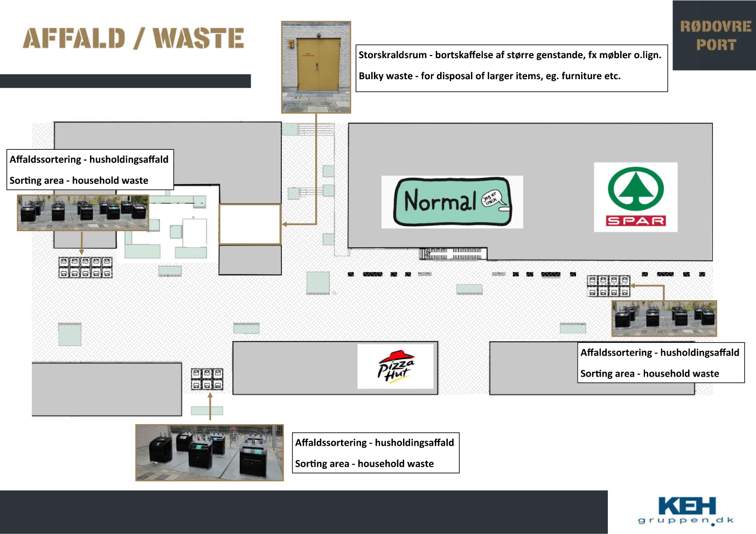Click the right-side Affaldssortering label box
The width and height of the screenshot is (756, 534).
[661, 363]
